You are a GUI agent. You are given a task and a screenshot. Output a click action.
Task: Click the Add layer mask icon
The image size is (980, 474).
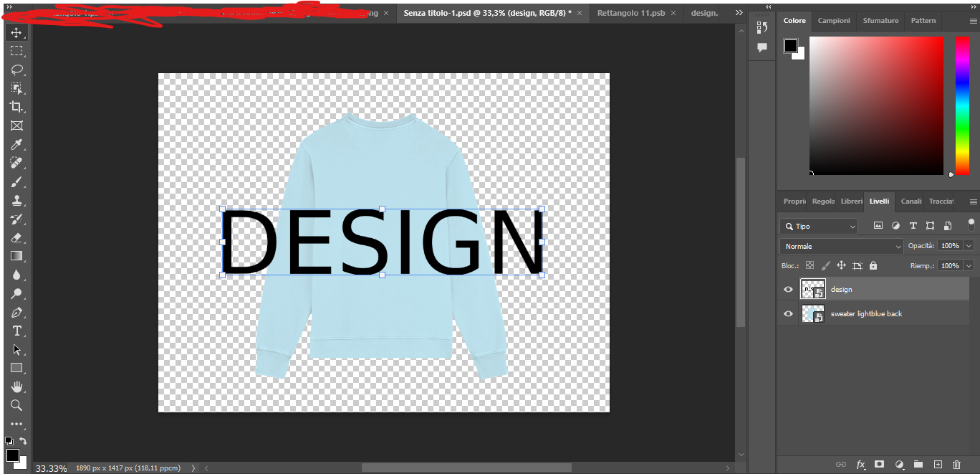(879, 464)
